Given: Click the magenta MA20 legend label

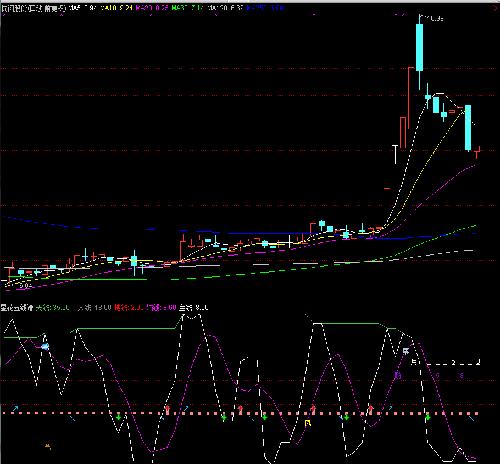Looking at the screenshot, I should tap(153, 8).
